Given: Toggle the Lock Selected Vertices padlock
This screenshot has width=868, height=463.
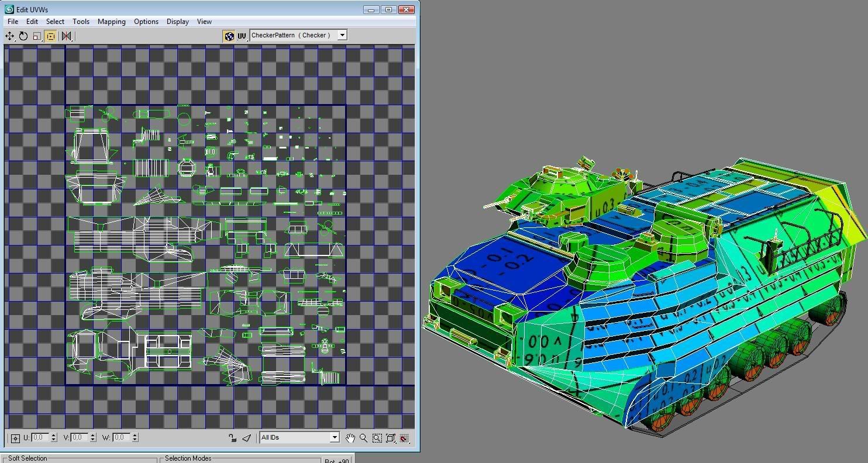Looking at the screenshot, I should point(232,438).
